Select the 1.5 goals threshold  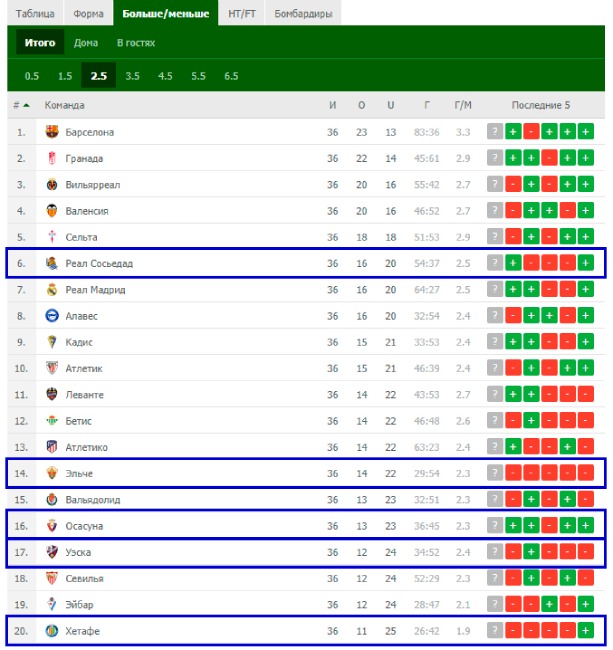tap(65, 76)
